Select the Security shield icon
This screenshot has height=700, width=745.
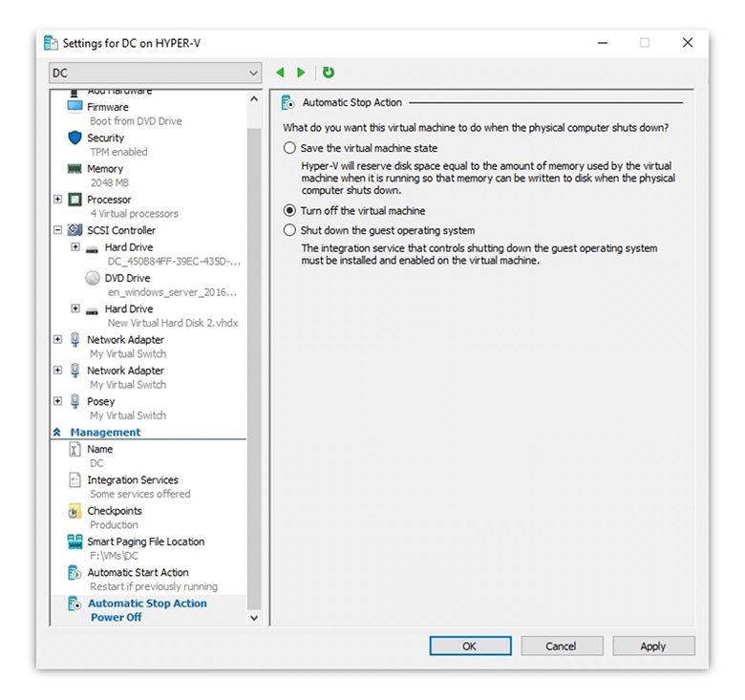pos(75,138)
